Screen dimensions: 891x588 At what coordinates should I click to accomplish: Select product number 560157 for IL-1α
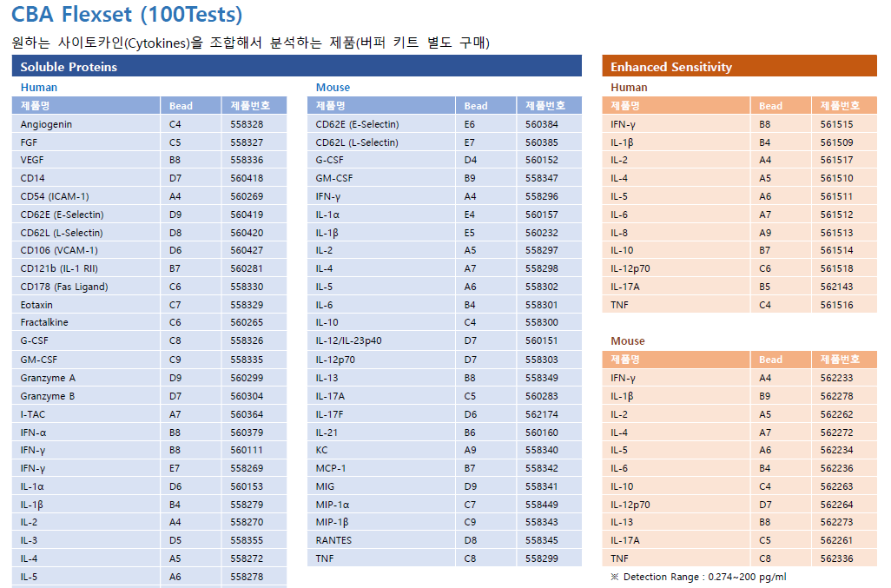[x=542, y=215]
